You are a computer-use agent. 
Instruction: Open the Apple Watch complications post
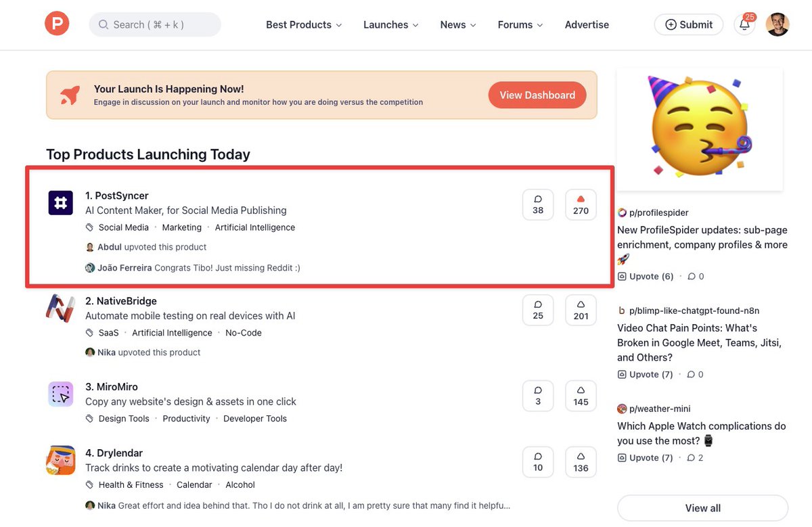[702, 433]
